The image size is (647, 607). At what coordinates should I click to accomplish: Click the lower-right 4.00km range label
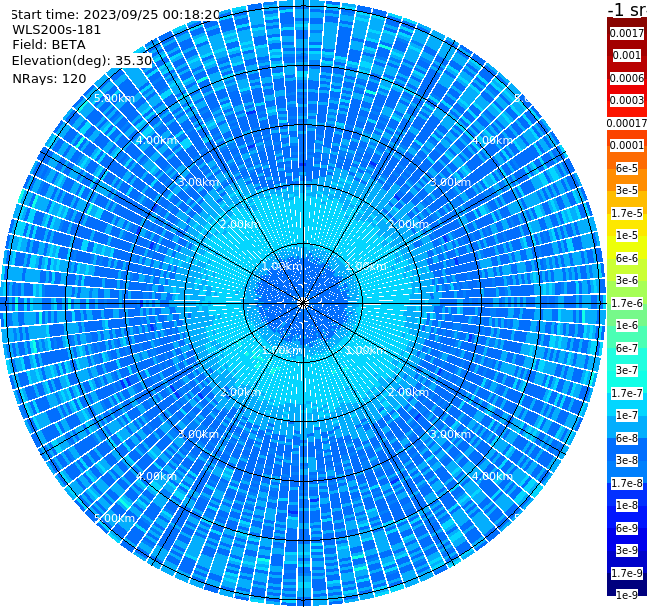pos(492,476)
